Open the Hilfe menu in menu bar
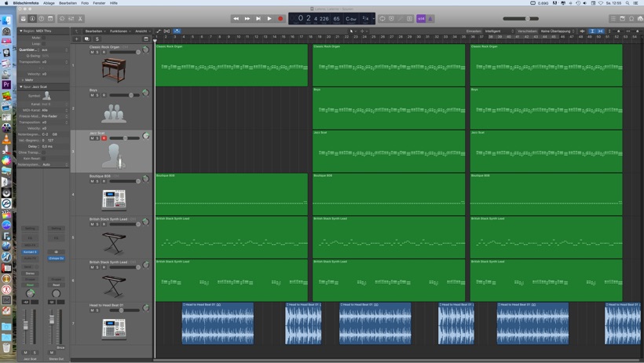 tap(113, 3)
